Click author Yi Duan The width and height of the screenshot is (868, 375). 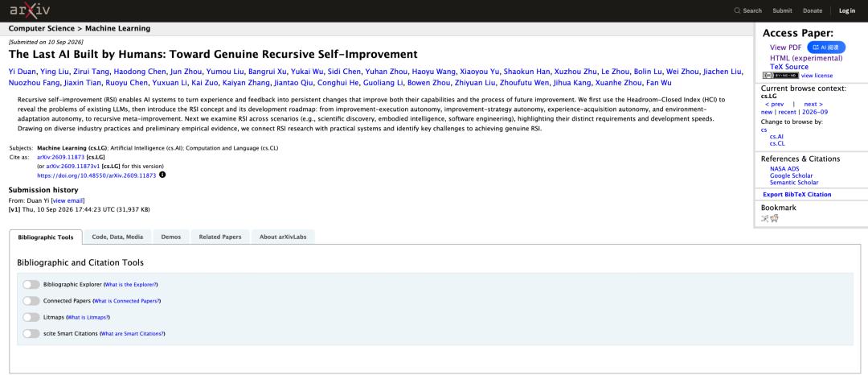pos(22,72)
